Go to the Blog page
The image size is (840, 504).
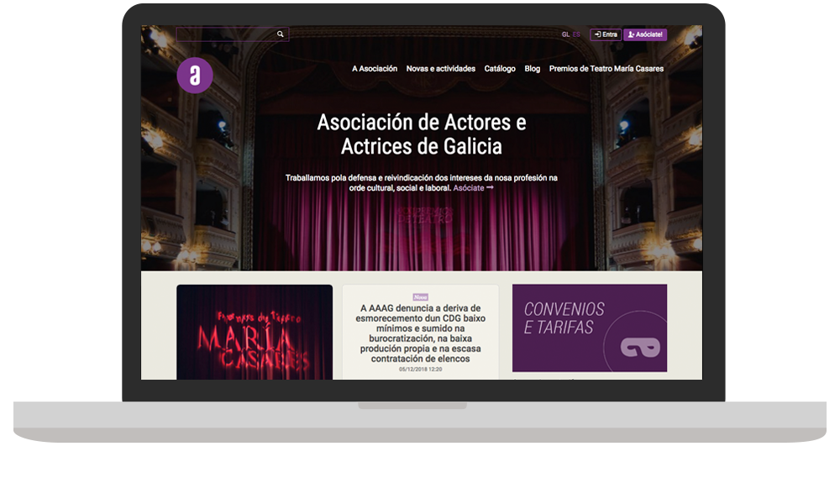pyautogui.click(x=532, y=69)
